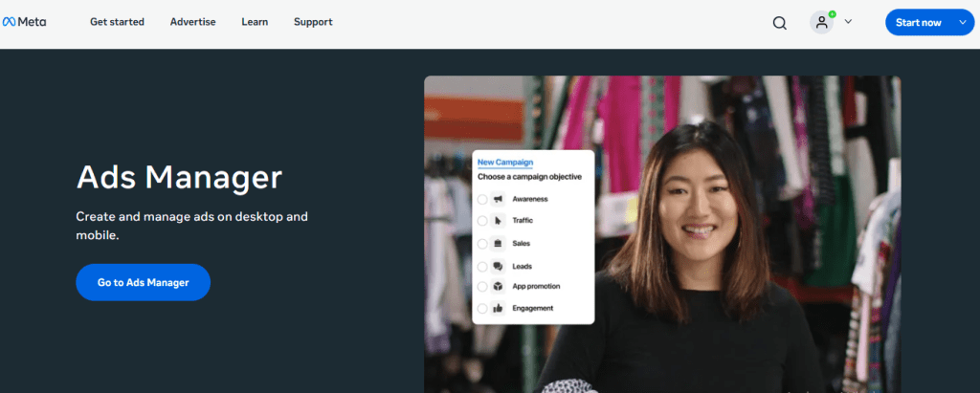980x393 pixels.
Task: Expand the chevron beside profile avatar
Action: click(848, 22)
